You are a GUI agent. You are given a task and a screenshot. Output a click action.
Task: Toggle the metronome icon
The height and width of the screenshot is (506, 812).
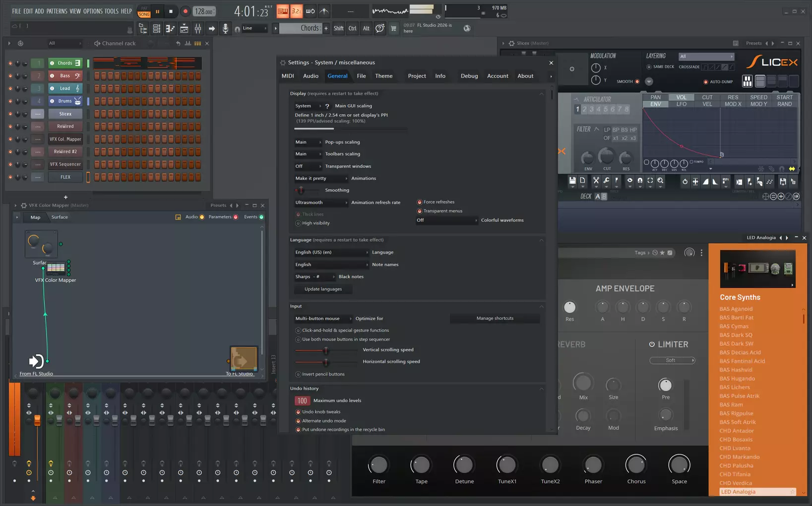pos(324,11)
